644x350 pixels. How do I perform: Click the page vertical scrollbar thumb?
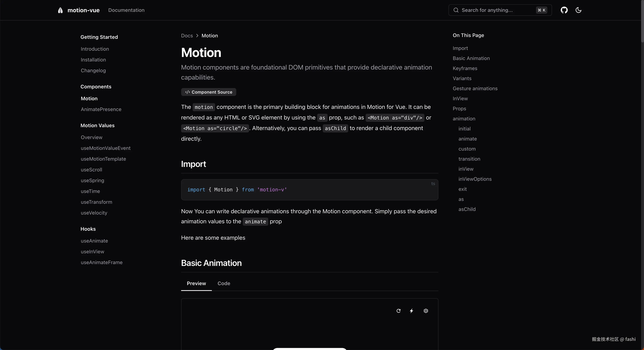pyautogui.click(x=642, y=21)
